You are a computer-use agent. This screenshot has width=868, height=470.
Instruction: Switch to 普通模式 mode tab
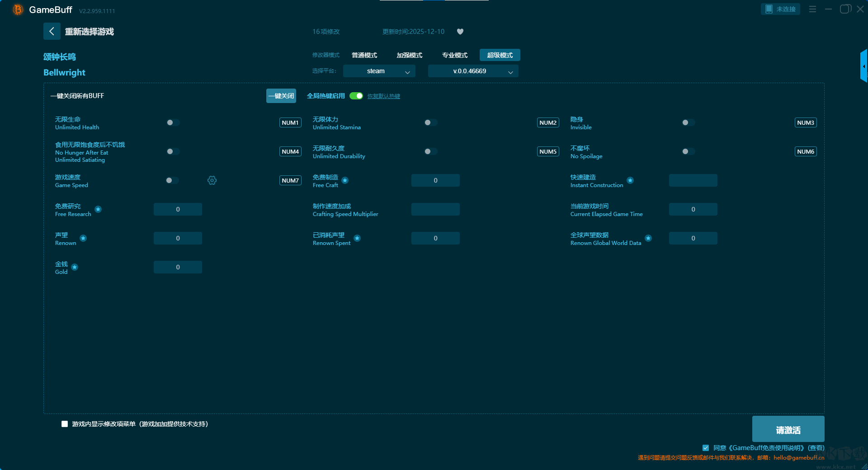(364, 55)
